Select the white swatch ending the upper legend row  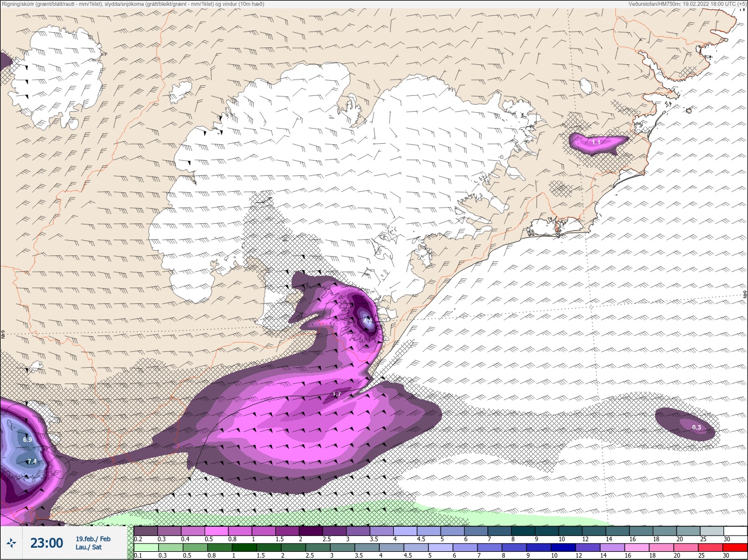point(735,531)
